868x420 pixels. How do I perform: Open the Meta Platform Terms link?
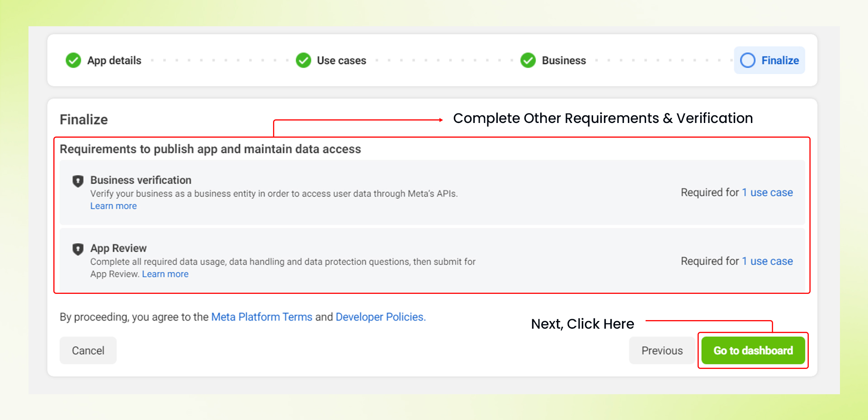(262, 317)
